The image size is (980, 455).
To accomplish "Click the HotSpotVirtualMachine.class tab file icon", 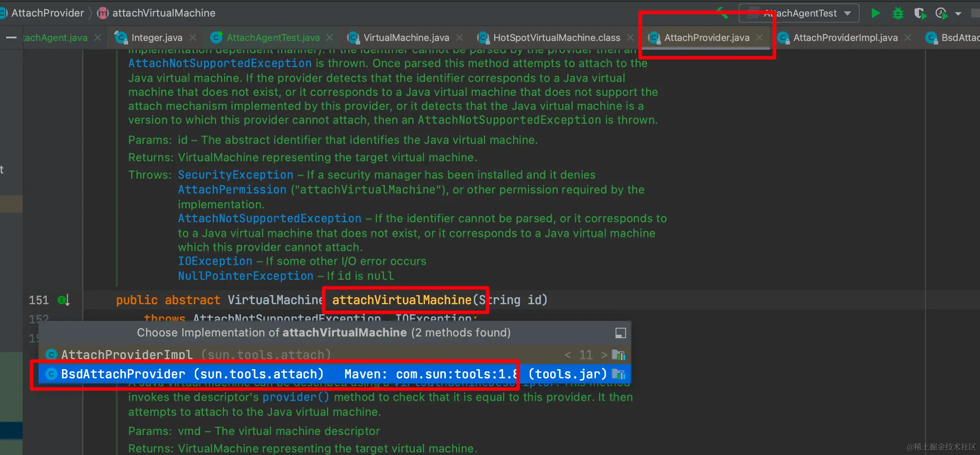I will click(x=483, y=38).
